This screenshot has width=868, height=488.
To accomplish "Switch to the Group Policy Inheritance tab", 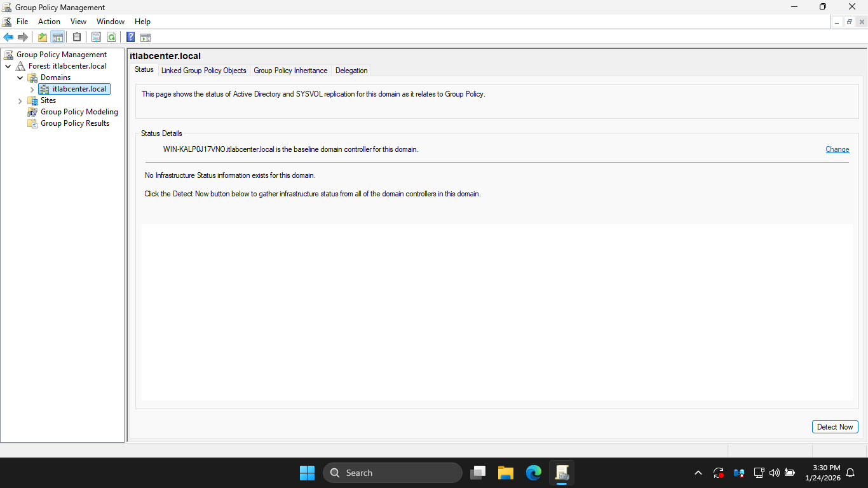I will pyautogui.click(x=290, y=71).
